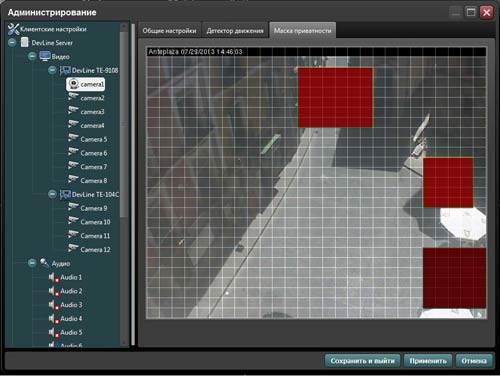The width and height of the screenshot is (500, 376).
Task: Collapse the Аудио tree branch
Action: [x=32, y=263]
